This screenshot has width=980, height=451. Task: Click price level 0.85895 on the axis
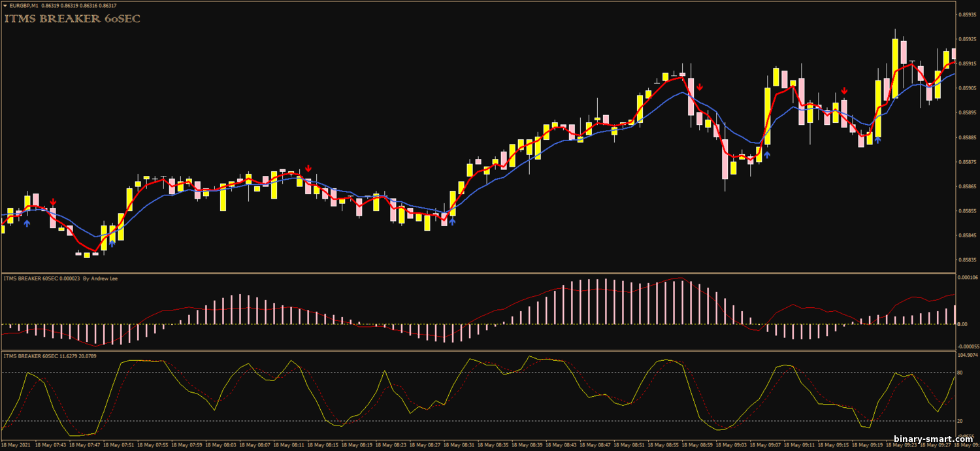[x=966, y=112]
